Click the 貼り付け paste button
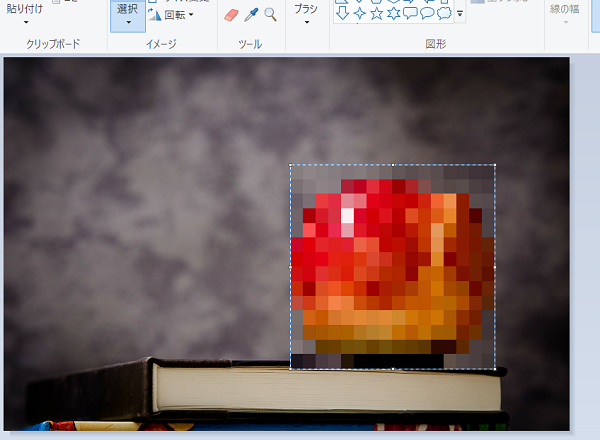 point(24,8)
